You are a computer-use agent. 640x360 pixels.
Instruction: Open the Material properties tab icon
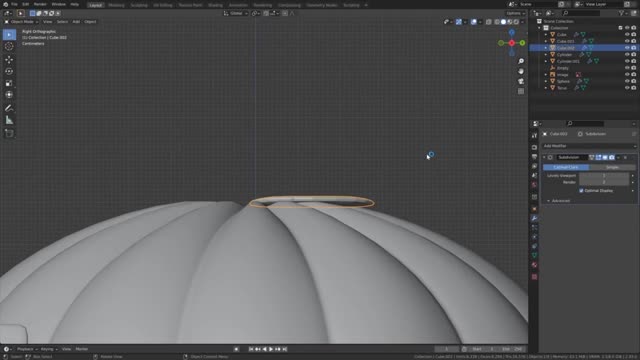[x=534, y=265]
